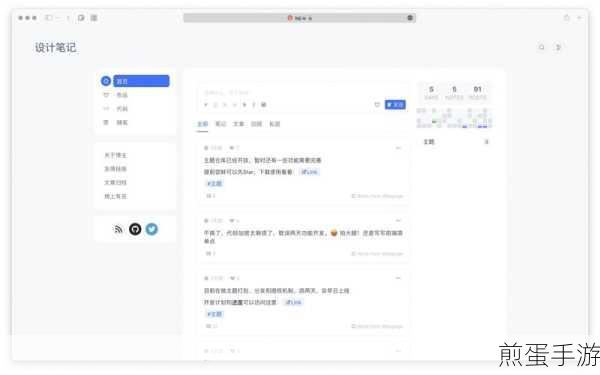Viewport: 600px width, 375px height.
Task: Click the from Webpage source label on first post
Action: coord(377,196)
